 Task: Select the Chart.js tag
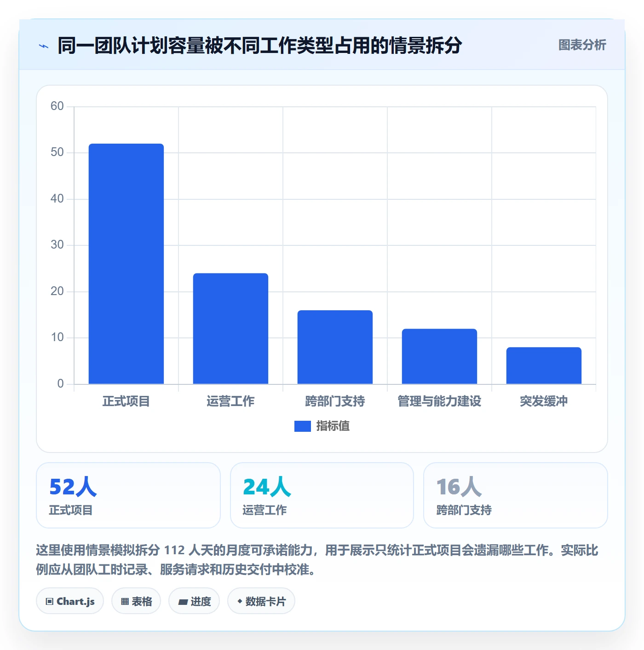click(x=70, y=601)
